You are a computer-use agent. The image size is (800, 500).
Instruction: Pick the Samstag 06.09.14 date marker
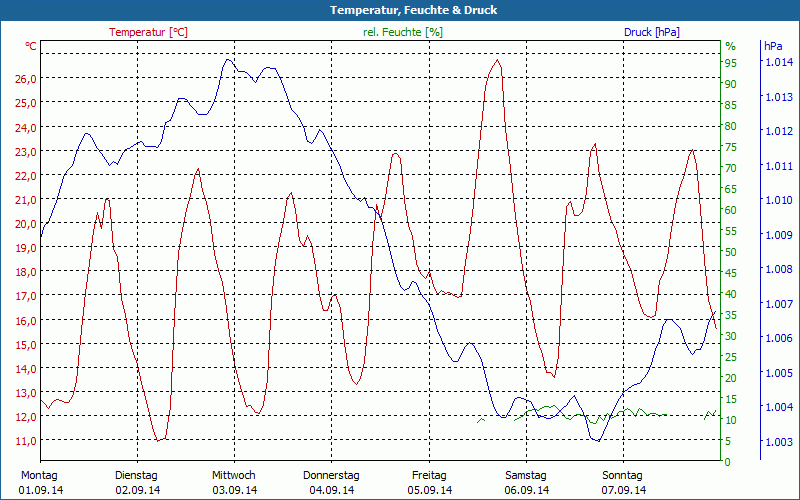(526, 483)
